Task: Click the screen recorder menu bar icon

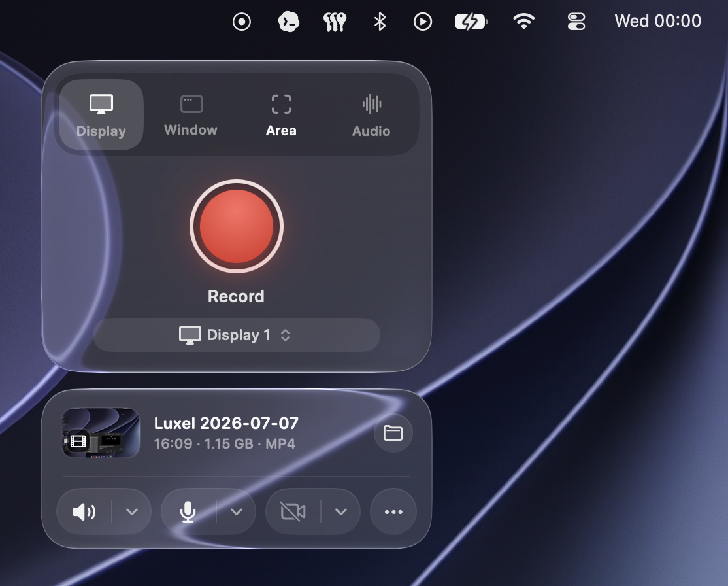Action: point(241,22)
